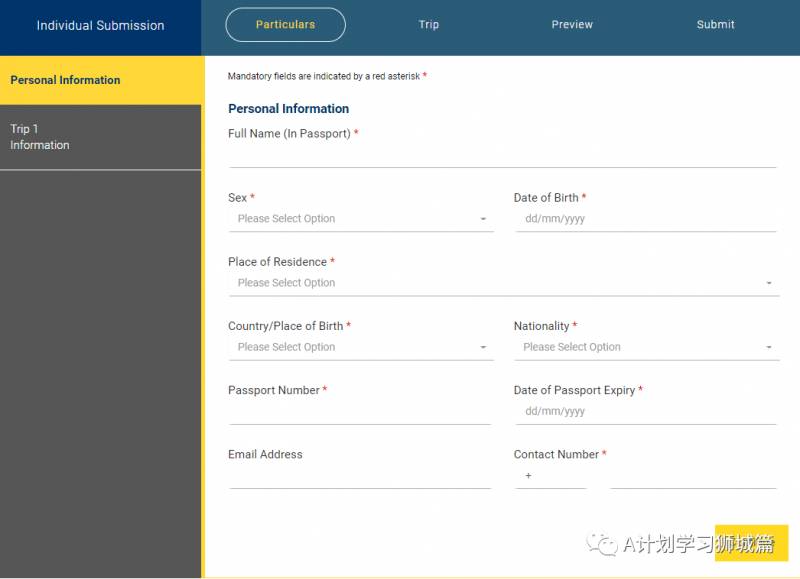The image size is (800, 579).
Task: Click Place of Residence 'Please Select Option' text
Action: coord(287,283)
